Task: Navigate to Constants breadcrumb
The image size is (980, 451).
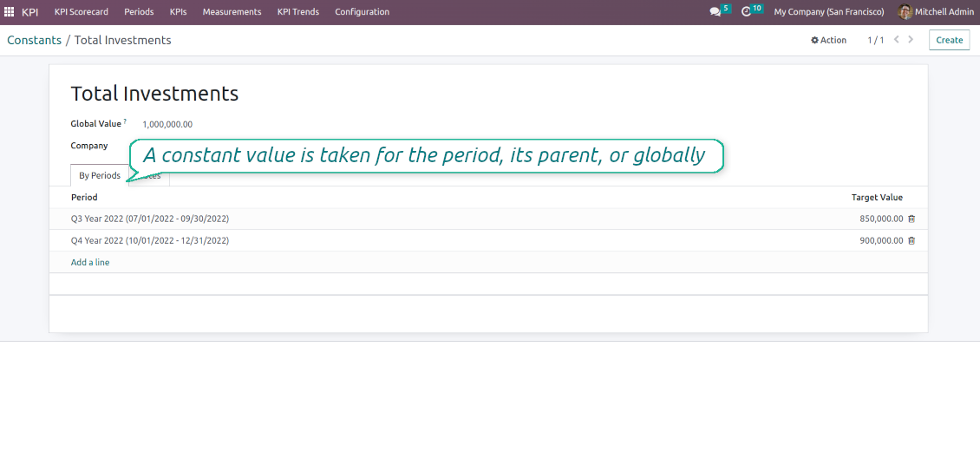Action: (34, 40)
